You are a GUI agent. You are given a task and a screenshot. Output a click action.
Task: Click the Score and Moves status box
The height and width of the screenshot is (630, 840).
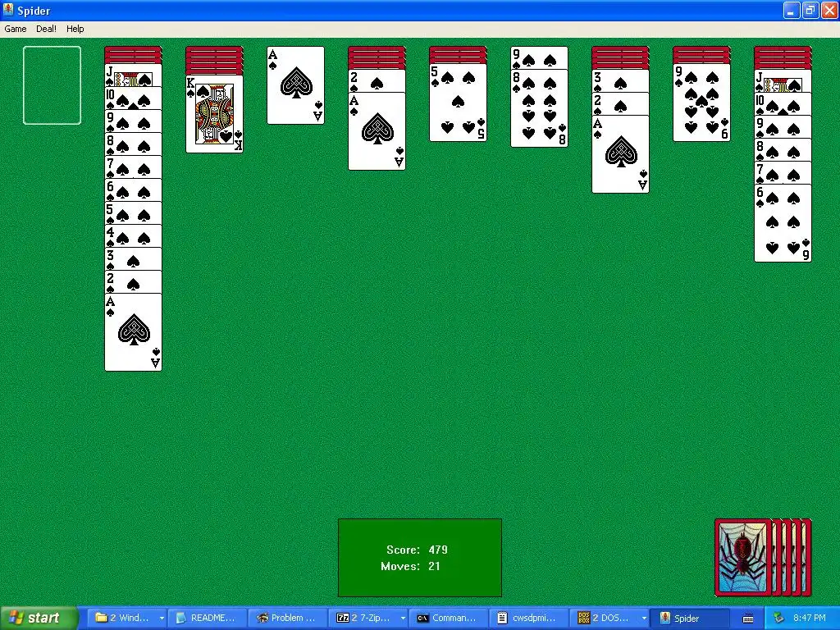(420, 558)
